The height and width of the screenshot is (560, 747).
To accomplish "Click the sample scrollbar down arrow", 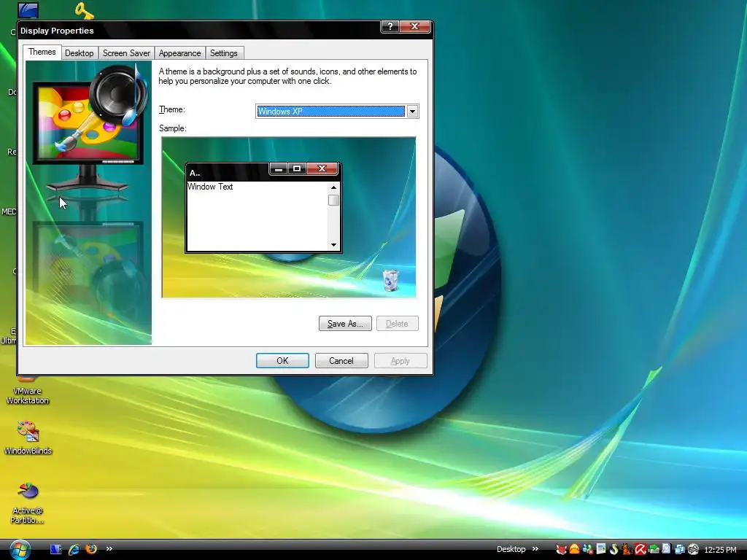I will coord(333,245).
